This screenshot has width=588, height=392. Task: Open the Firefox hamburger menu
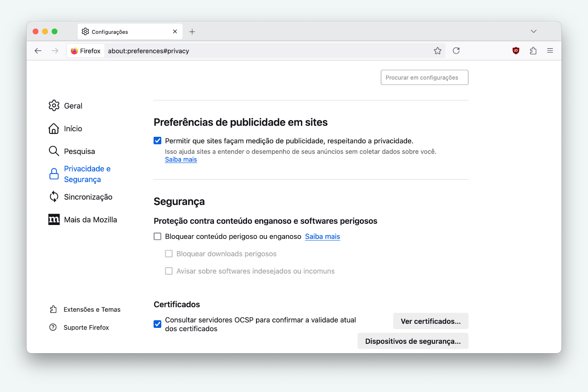pyautogui.click(x=550, y=51)
